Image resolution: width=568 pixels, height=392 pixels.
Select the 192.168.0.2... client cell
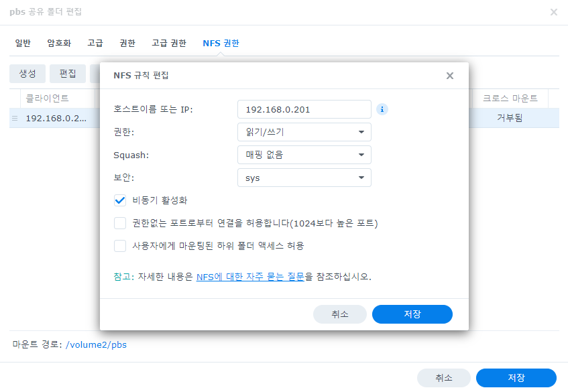56,119
